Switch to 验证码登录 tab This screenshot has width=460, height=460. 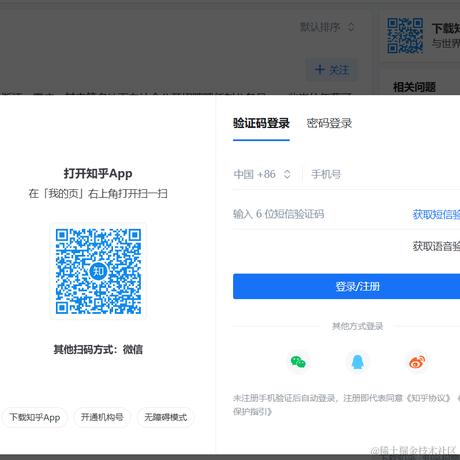point(261,123)
